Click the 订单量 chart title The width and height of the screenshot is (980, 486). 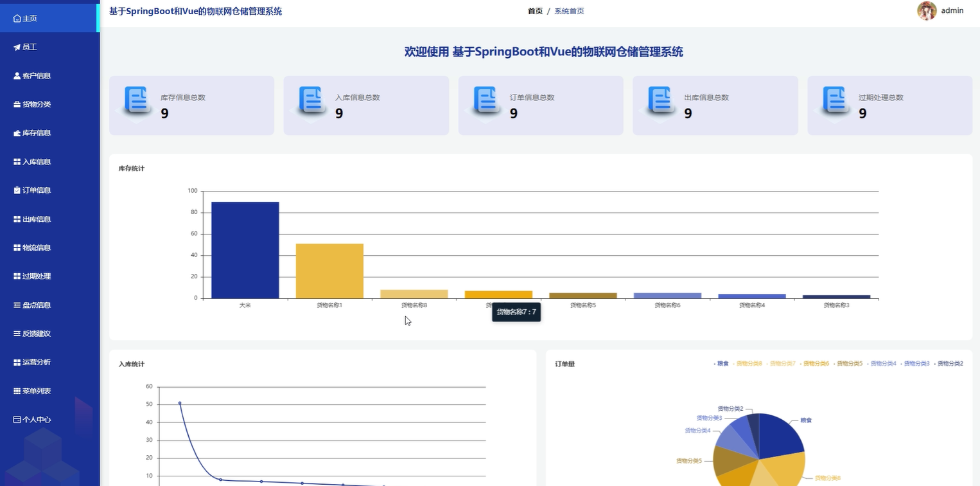click(x=565, y=364)
